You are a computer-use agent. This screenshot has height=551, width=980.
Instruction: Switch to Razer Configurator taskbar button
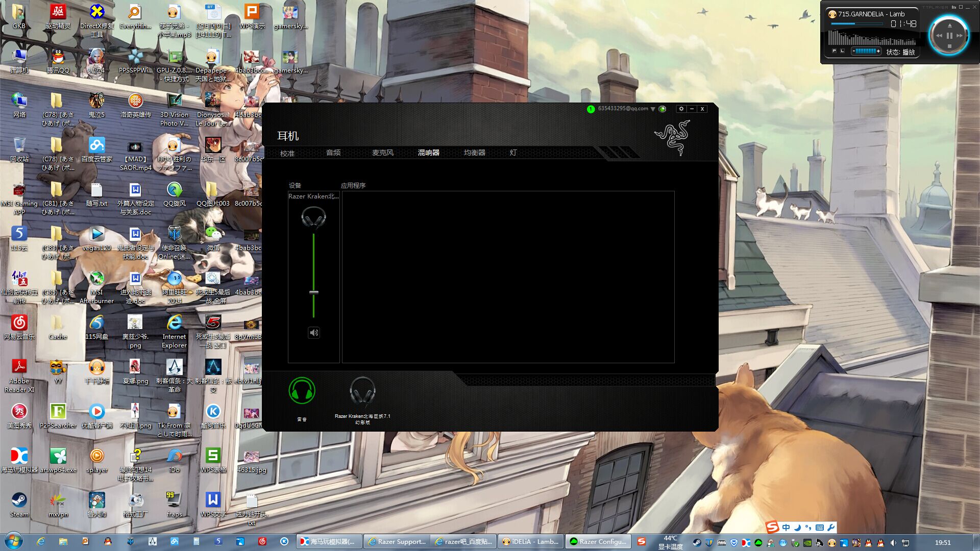click(598, 541)
